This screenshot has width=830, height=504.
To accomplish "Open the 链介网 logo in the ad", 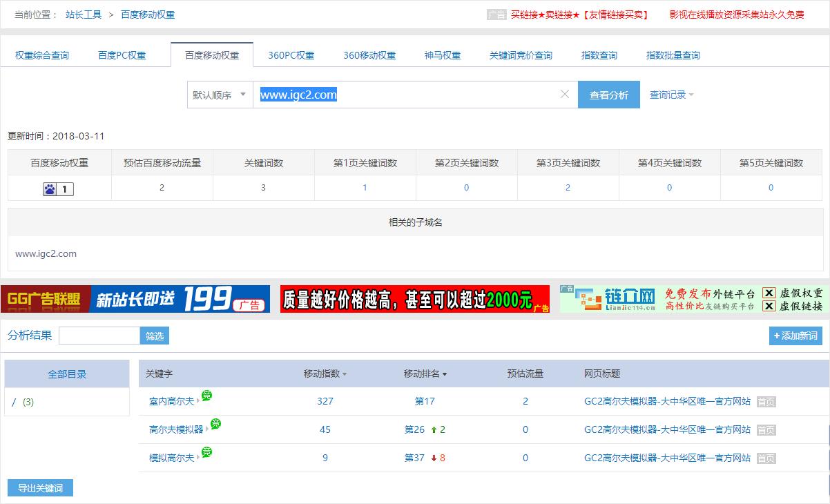I will (614, 298).
